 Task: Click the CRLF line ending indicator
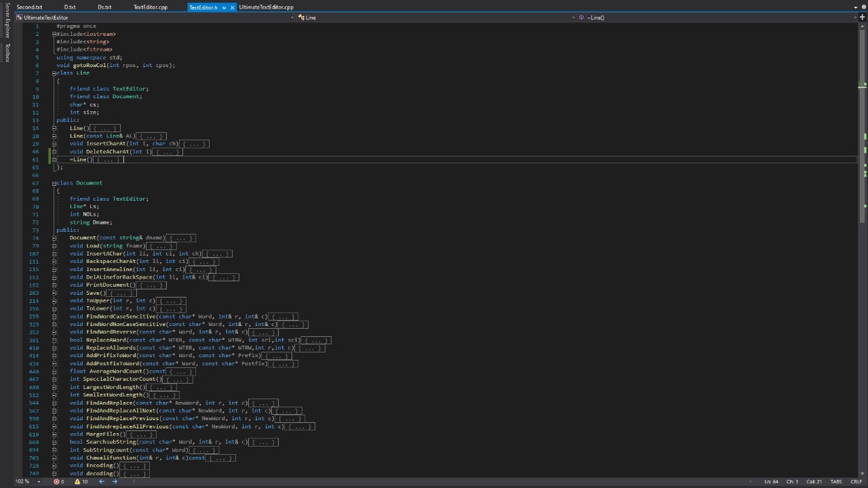coord(856,481)
